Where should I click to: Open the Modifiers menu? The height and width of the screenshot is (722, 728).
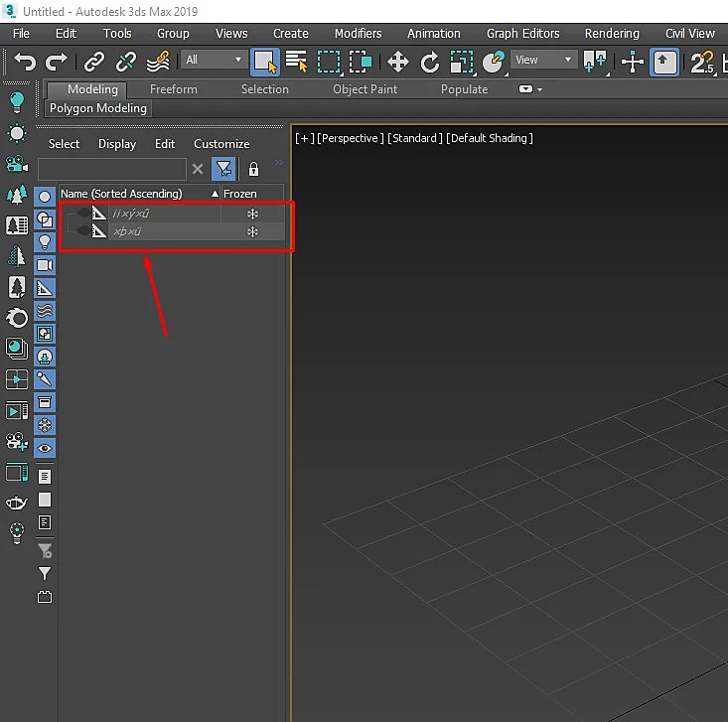point(358,34)
